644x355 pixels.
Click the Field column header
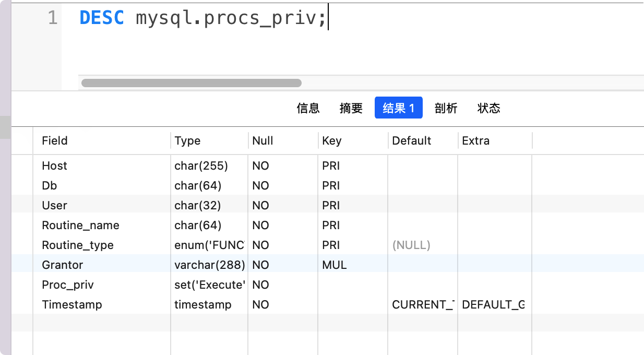point(54,140)
